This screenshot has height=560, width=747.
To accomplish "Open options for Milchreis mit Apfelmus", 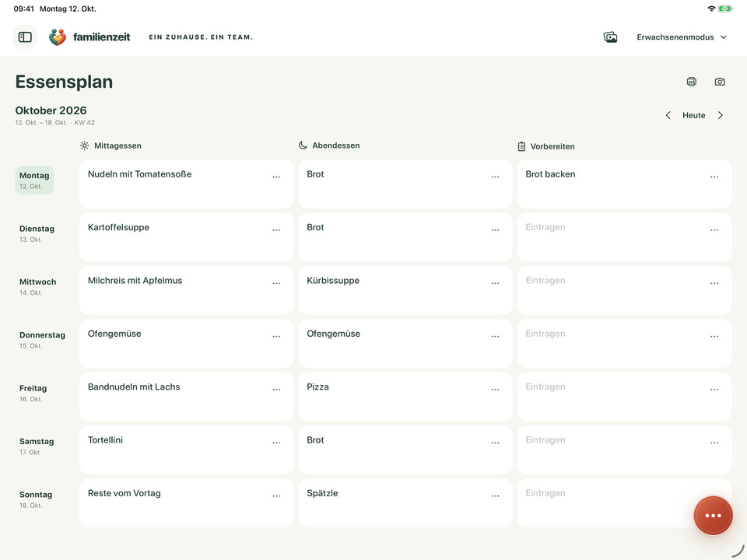I will tap(276, 283).
